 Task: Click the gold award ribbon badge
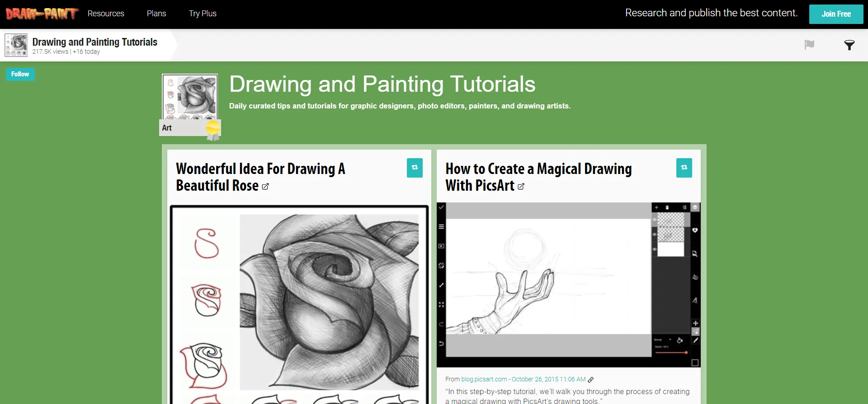(213, 131)
